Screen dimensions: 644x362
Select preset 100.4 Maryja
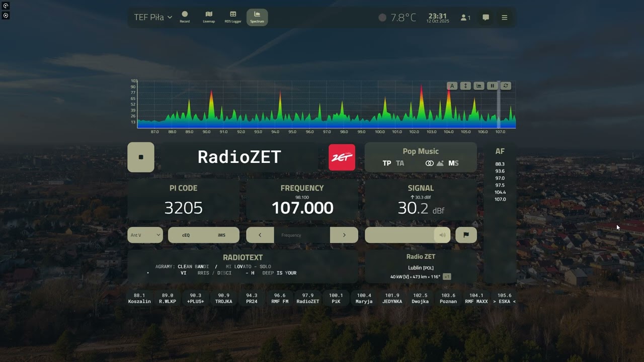point(364,299)
